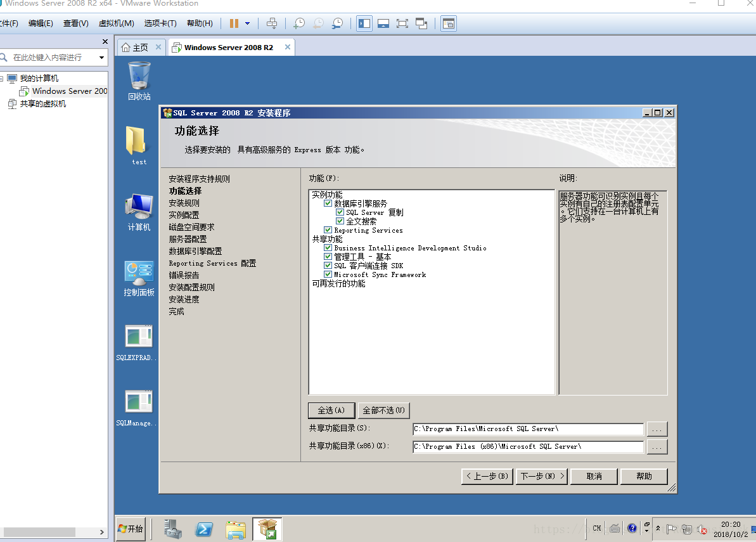
Task: Click the 取消 button
Action: coord(594,477)
